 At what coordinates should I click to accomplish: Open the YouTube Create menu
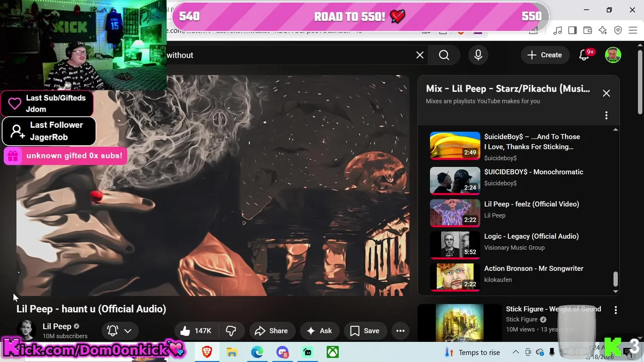(x=544, y=55)
